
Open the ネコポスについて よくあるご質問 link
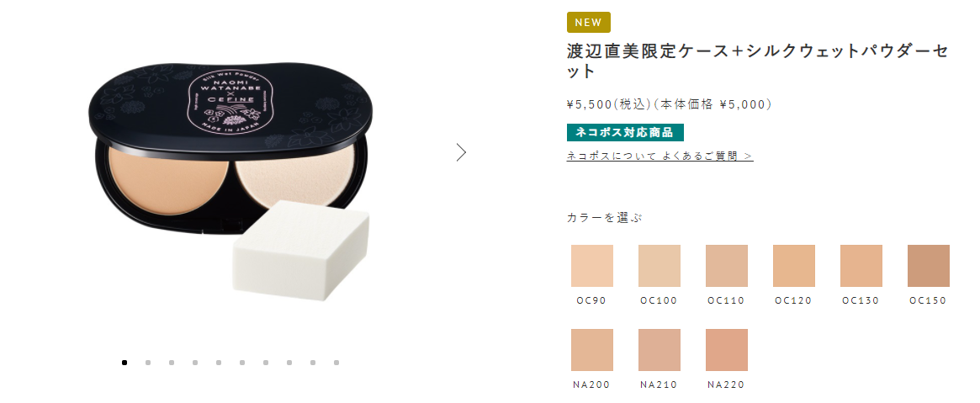pos(660,156)
